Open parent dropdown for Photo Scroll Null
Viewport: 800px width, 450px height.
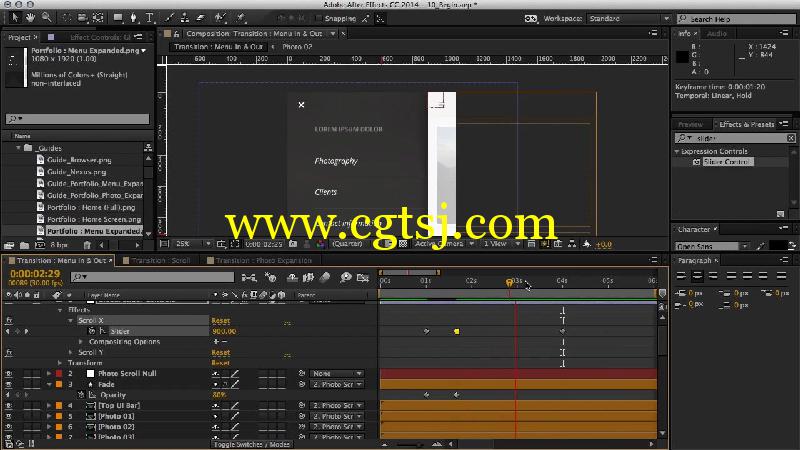(x=337, y=373)
